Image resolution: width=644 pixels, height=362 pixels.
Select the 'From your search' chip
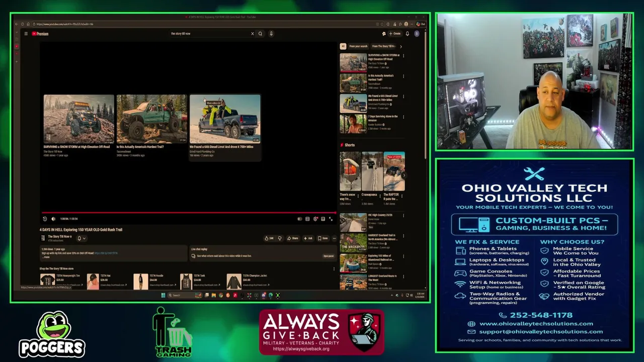[358, 46]
